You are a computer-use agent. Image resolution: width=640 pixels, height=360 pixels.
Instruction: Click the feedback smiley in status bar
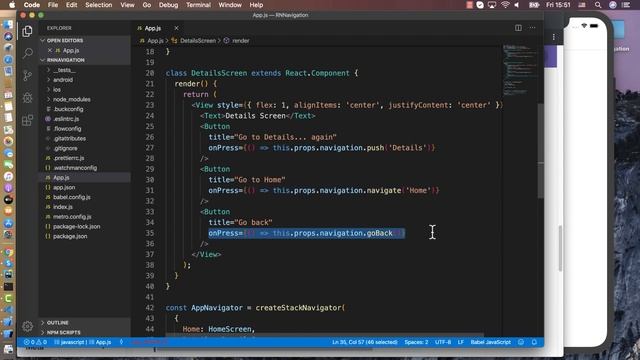click(521, 342)
